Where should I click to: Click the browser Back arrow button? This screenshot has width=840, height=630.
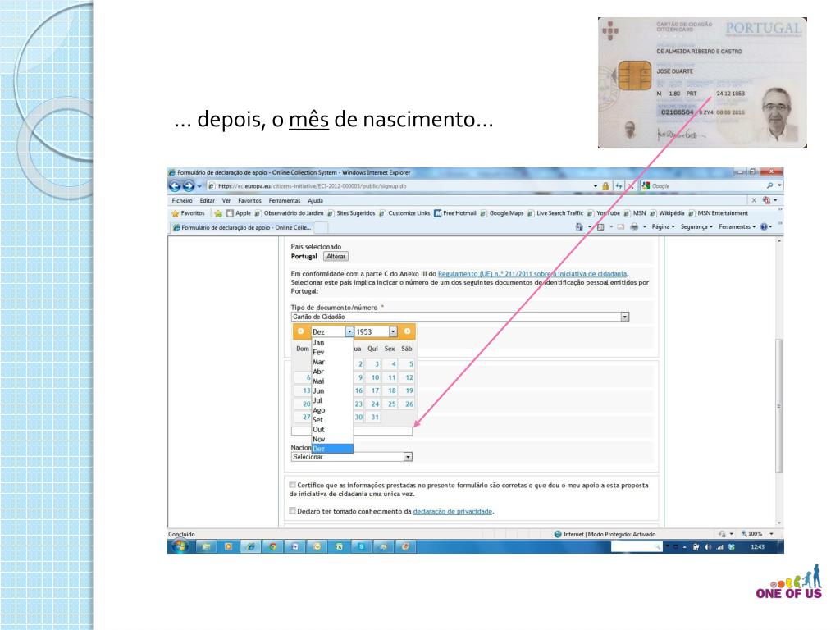point(175,186)
